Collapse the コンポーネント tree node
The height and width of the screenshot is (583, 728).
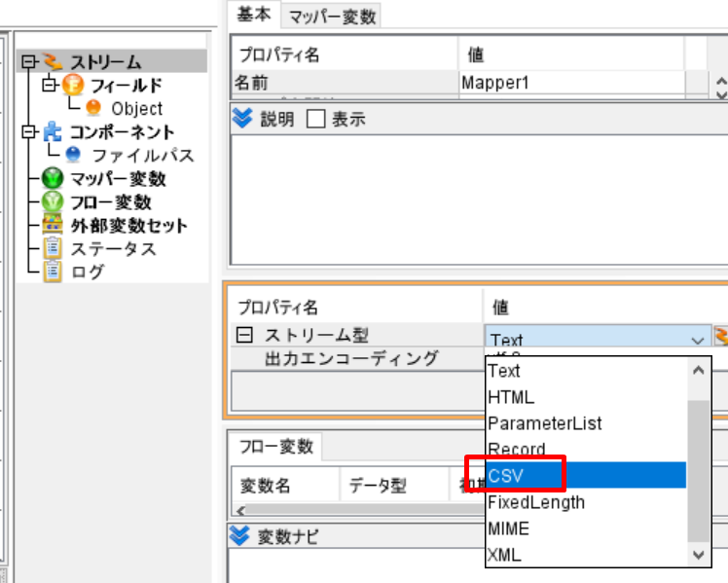[x=29, y=131]
